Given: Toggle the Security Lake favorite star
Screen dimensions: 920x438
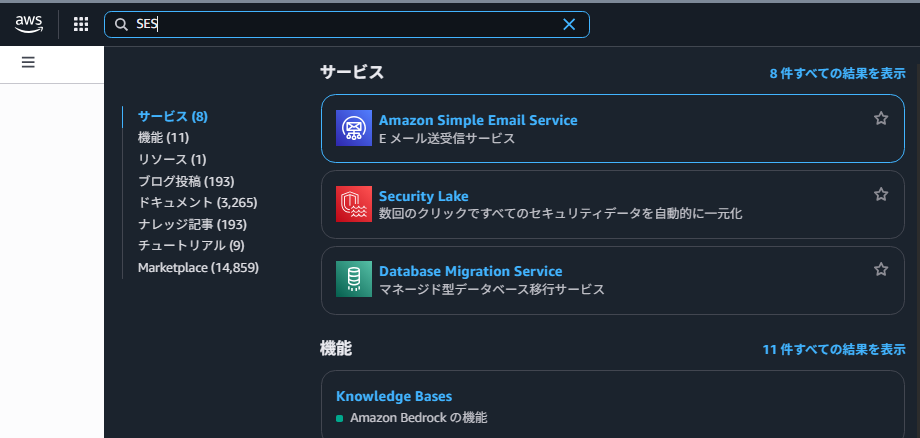Looking at the screenshot, I should tap(881, 195).
